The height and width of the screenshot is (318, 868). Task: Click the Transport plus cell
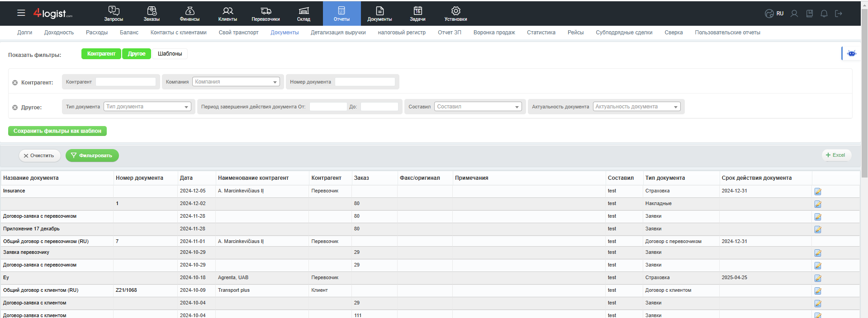(x=234, y=290)
